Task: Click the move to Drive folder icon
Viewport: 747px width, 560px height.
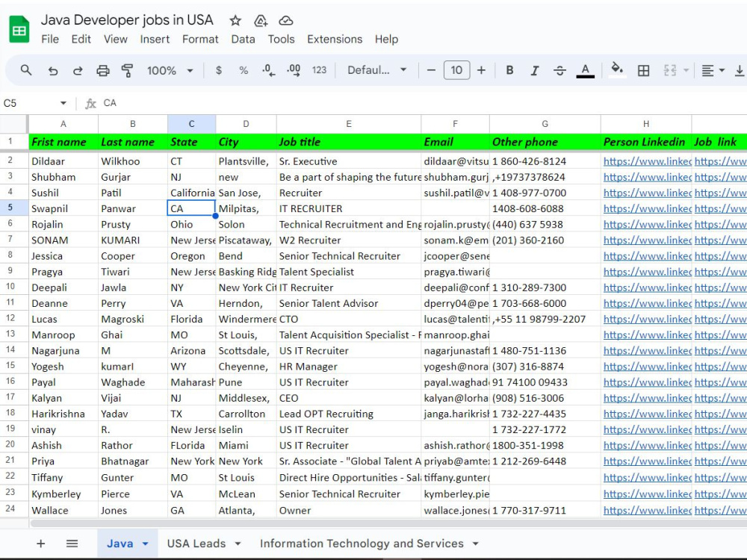Action: coord(261,20)
